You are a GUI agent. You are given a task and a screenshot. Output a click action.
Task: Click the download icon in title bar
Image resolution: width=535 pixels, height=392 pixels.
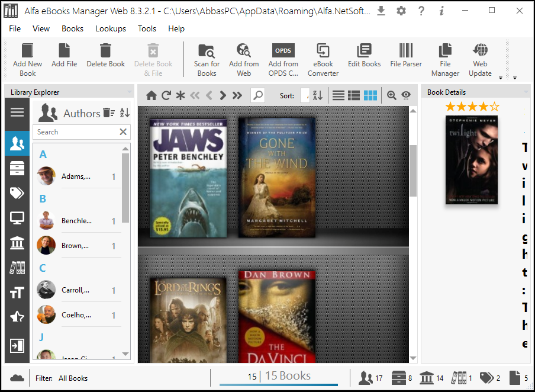[x=381, y=11]
